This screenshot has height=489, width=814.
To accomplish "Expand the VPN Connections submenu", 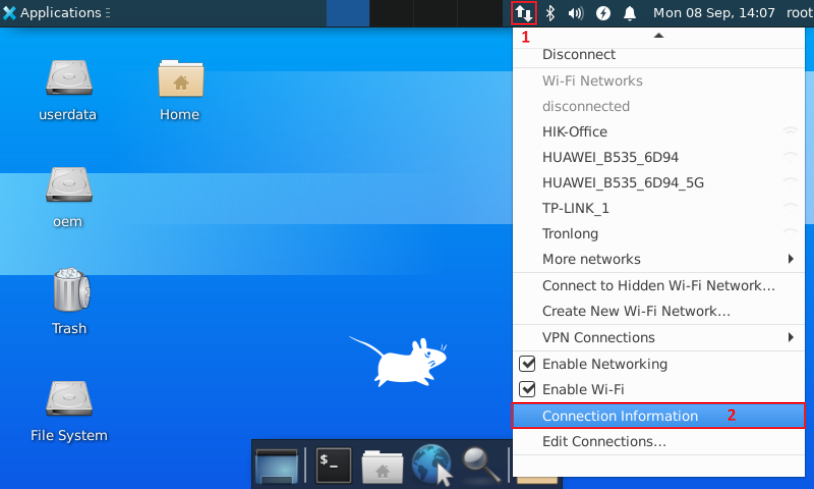I will (659, 337).
